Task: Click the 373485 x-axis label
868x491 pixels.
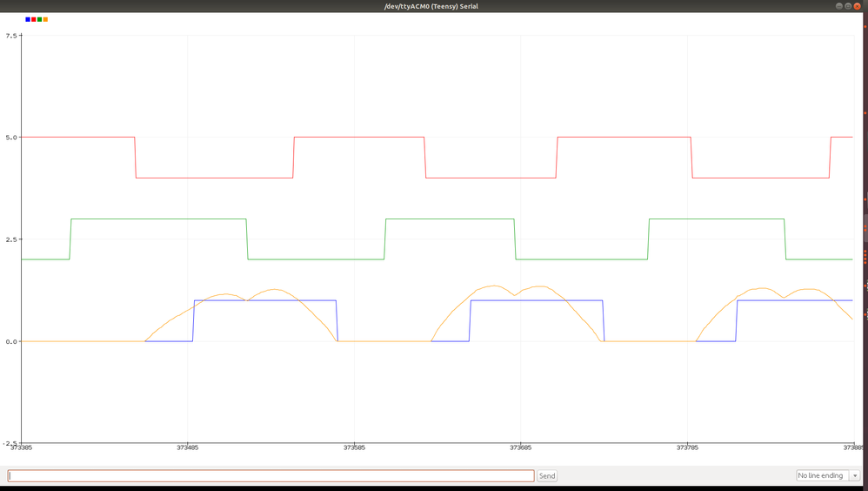Action: coord(187,447)
